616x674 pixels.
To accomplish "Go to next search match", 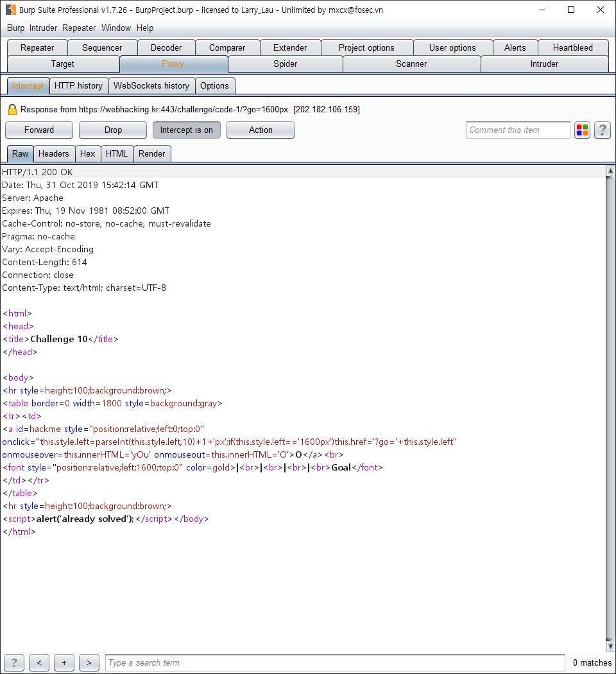I will pyautogui.click(x=89, y=662).
